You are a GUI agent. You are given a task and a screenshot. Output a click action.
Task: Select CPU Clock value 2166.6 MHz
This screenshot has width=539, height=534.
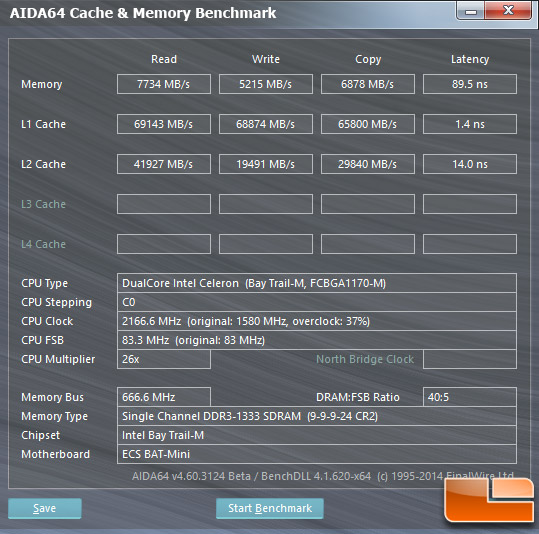(317, 321)
